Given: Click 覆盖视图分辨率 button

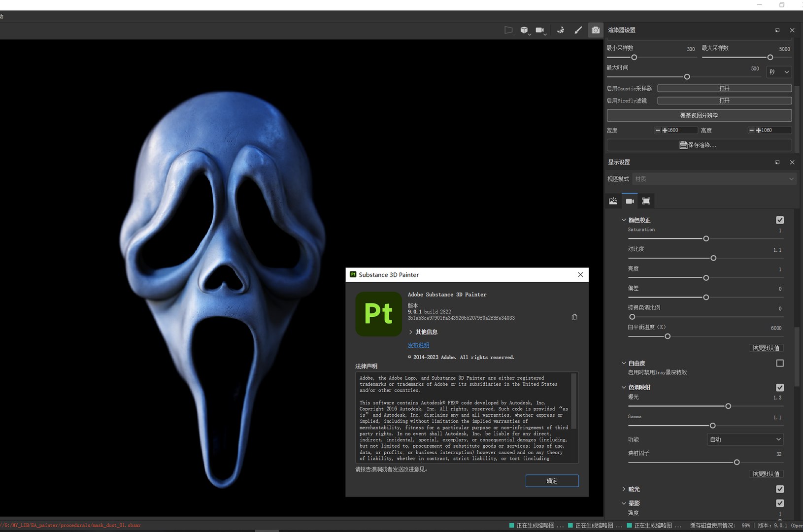Looking at the screenshot, I should (x=699, y=116).
